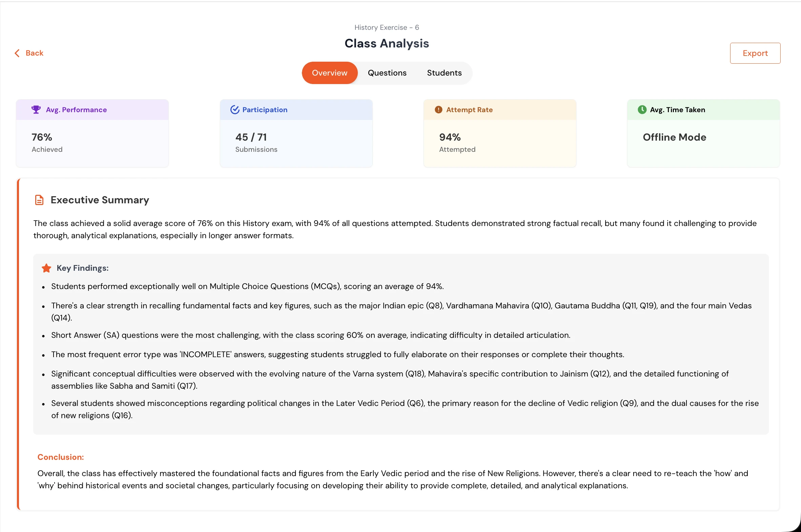Image resolution: width=801 pixels, height=532 pixels.
Task: Select the 76% Achieved value
Action: 42,138
